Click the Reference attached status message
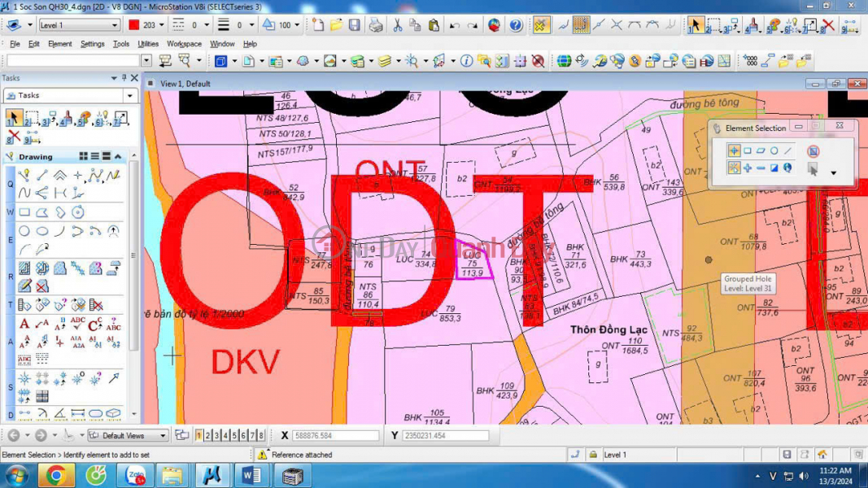 pos(301,455)
